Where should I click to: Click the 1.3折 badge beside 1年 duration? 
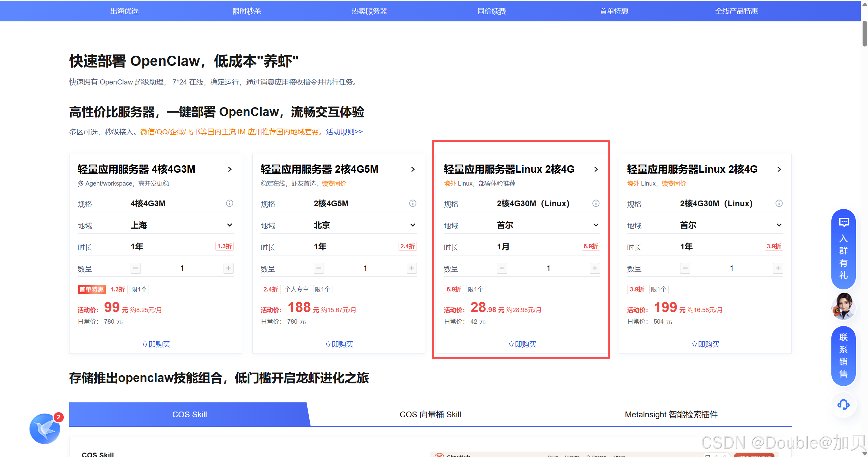[x=225, y=246]
